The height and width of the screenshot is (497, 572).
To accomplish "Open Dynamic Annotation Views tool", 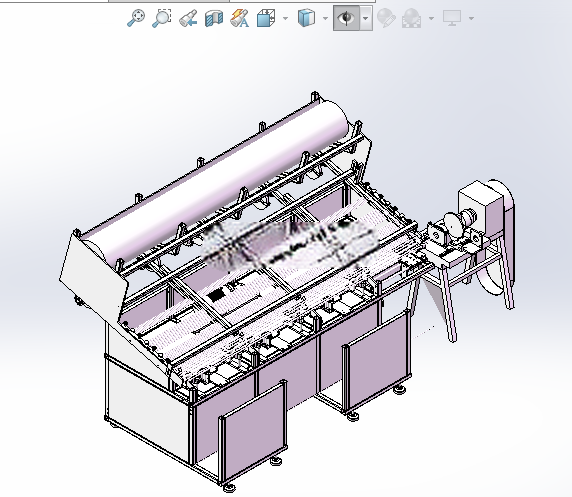I will coord(240,18).
